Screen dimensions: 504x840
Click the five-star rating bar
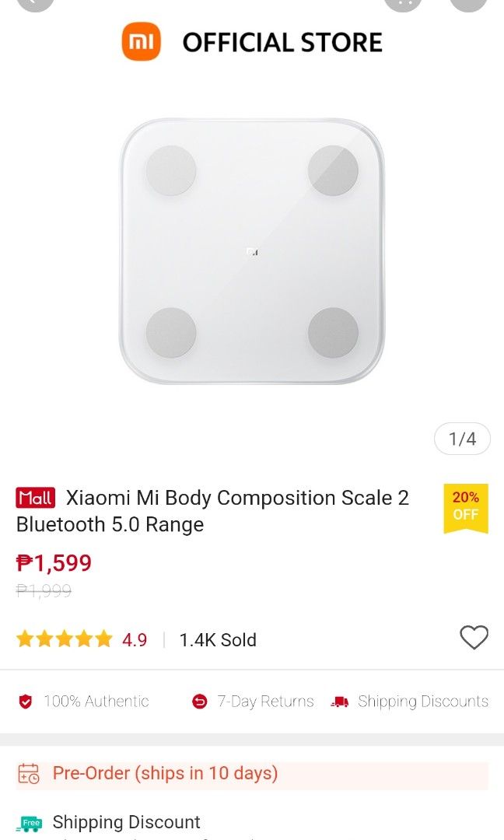tap(64, 638)
